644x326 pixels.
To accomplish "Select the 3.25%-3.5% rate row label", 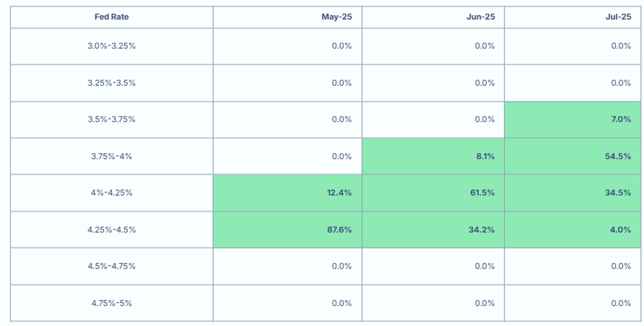I will 112,83.
